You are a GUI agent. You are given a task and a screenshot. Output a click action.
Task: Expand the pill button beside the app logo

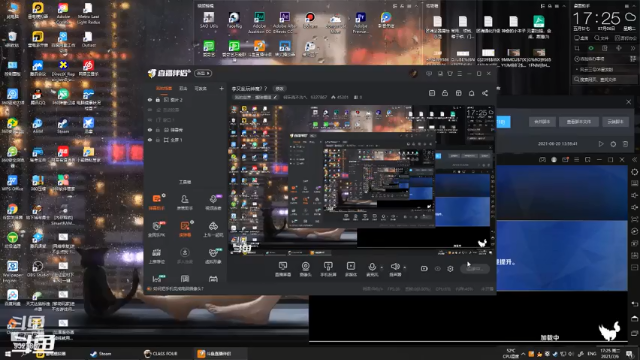[x=203, y=73]
